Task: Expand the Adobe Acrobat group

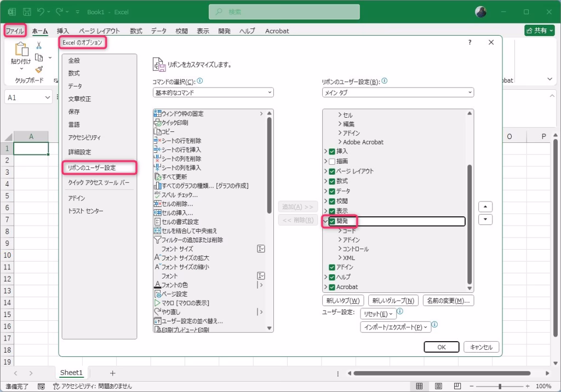Action: click(340, 142)
